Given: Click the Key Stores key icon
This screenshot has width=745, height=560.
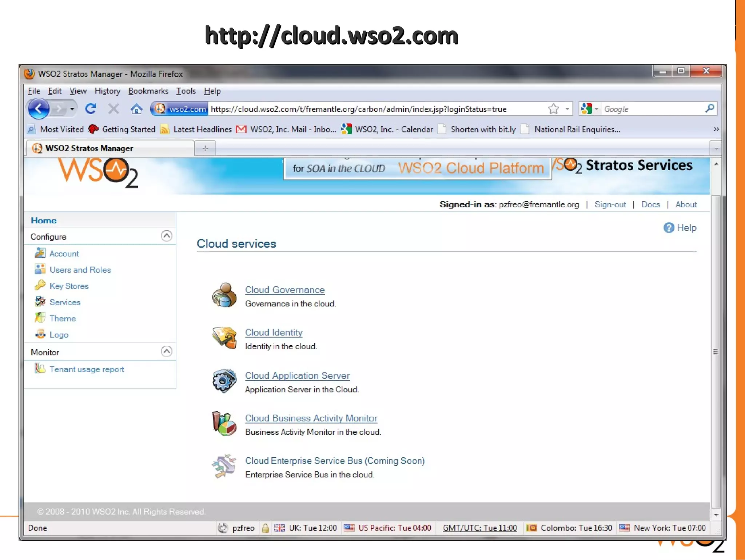Looking at the screenshot, I should (x=40, y=285).
